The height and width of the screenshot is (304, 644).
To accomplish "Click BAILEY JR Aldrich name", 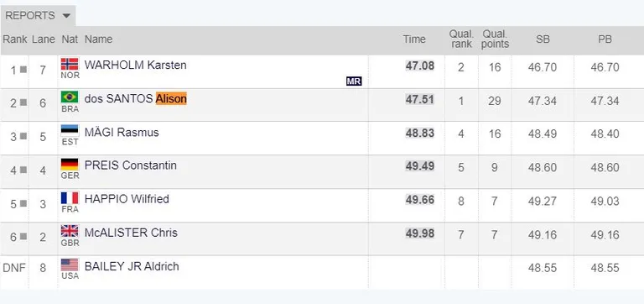I will pyautogui.click(x=132, y=266).
